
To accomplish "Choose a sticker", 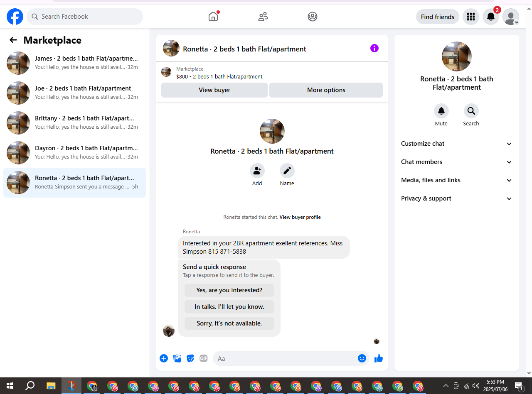I will tap(191, 358).
